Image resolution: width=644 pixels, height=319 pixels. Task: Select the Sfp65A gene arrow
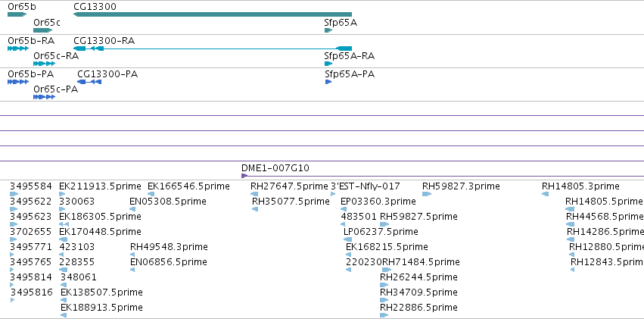(328, 30)
